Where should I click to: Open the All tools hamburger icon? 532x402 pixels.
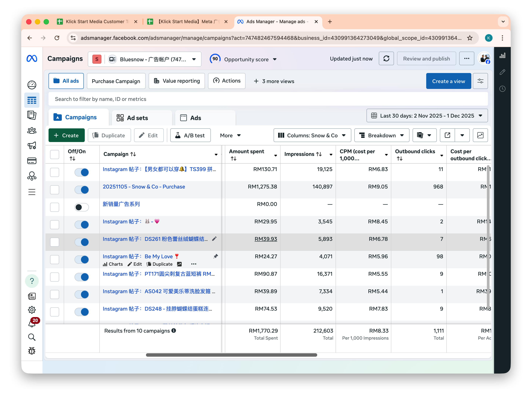[x=32, y=192]
